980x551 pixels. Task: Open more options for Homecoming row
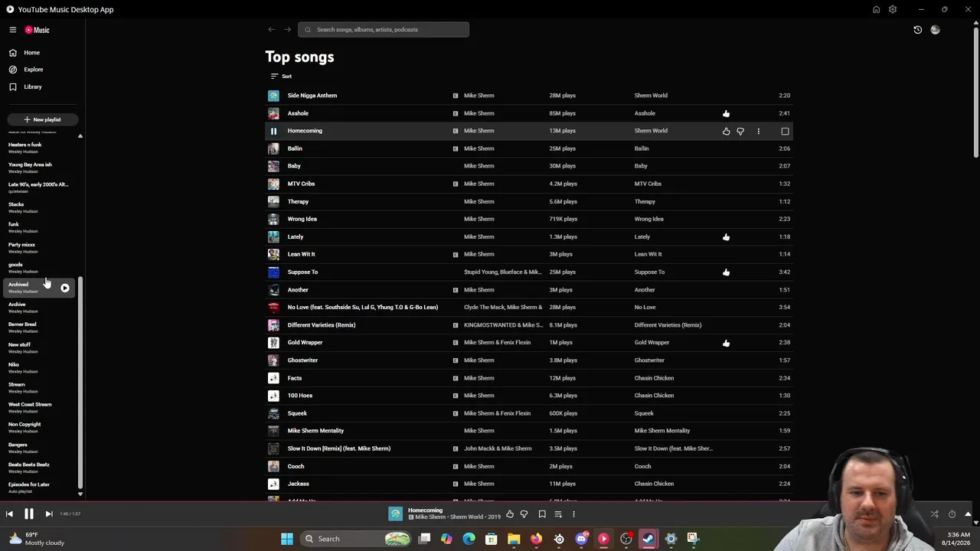click(758, 131)
